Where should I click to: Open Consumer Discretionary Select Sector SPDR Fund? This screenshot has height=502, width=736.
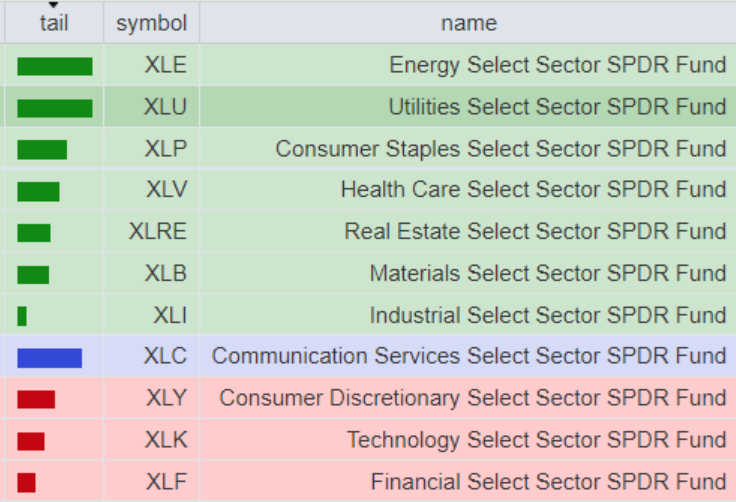(472, 398)
